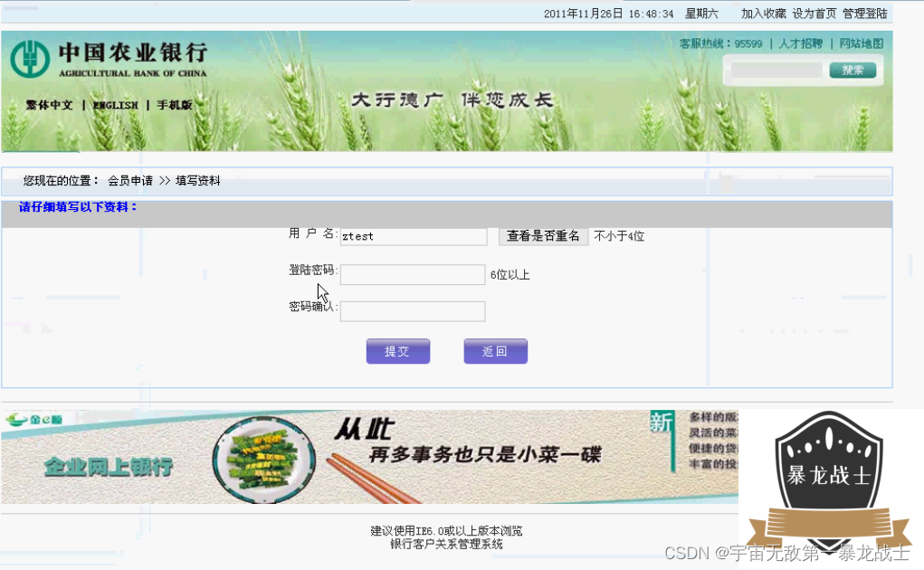This screenshot has height=570, width=924.
Task: Click 请仔细填写以下资料 heading
Action: (78, 206)
